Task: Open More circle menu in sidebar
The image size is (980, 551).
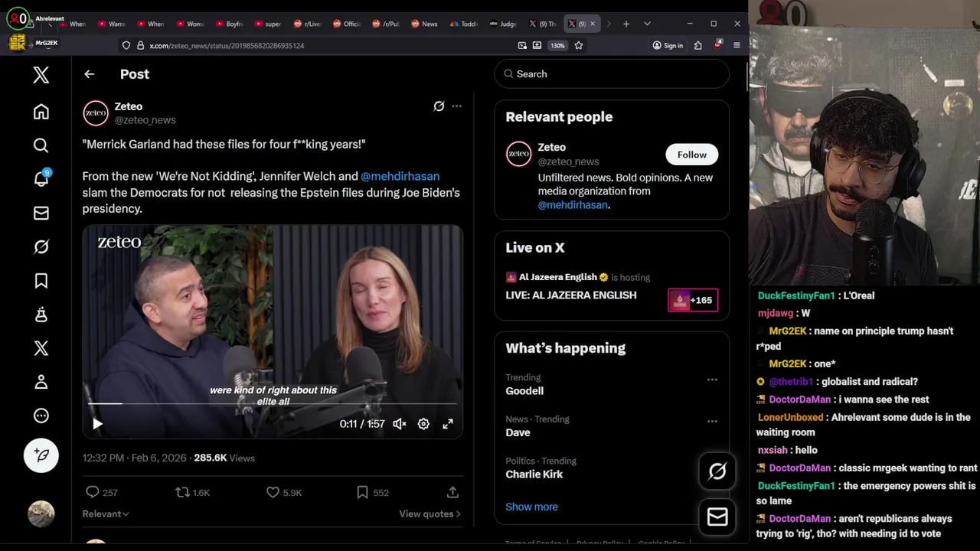Action: coord(41,416)
